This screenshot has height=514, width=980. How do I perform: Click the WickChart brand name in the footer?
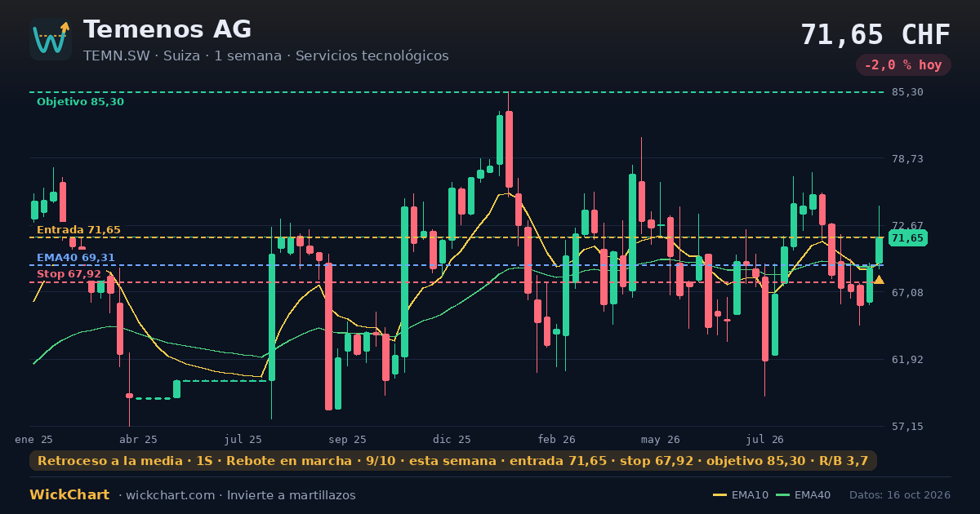point(69,495)
